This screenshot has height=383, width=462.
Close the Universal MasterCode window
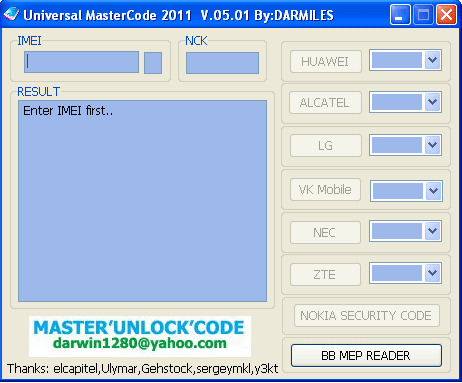(446, 15)
